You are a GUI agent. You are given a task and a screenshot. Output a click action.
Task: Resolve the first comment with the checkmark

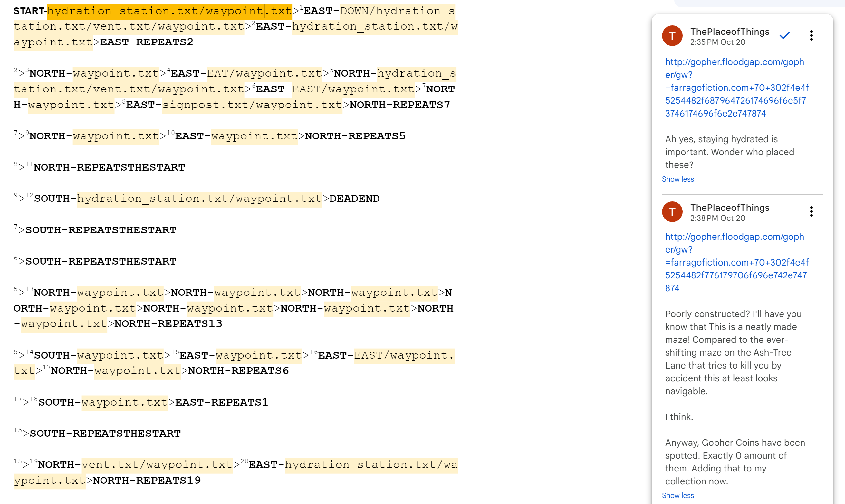coord(784,35)
